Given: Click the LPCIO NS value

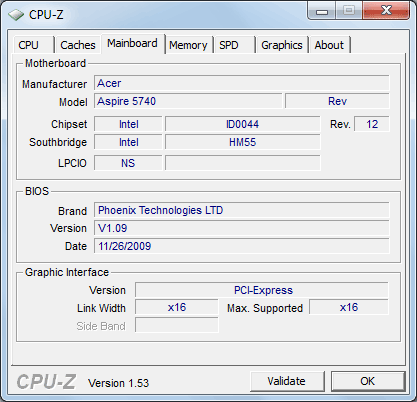Looking at the screenshot, I should [x=128, y=163].
